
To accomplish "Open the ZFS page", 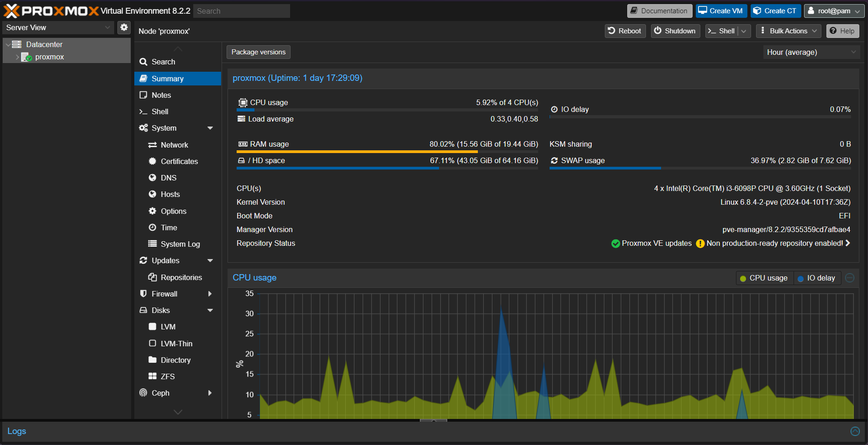I will click(178, 376).
